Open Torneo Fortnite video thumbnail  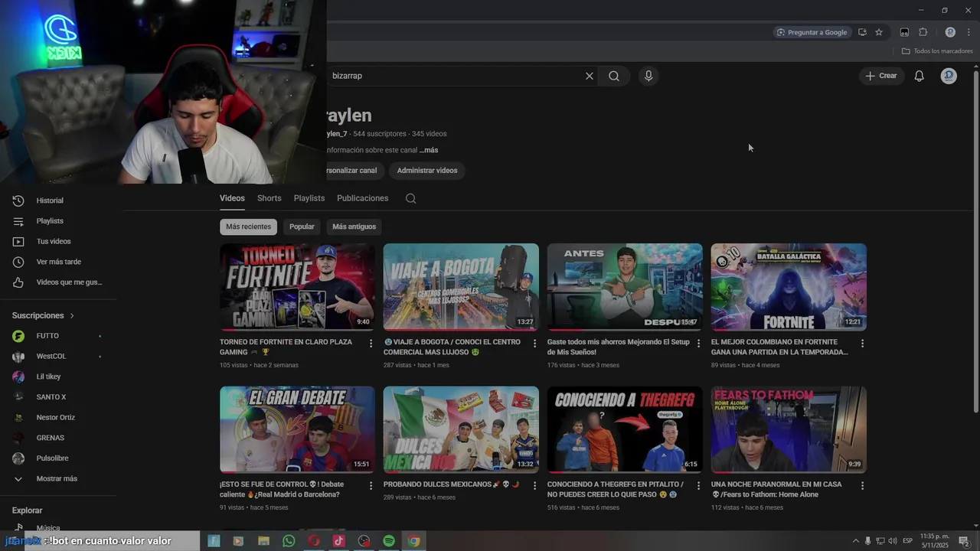[x=297, y=287]
